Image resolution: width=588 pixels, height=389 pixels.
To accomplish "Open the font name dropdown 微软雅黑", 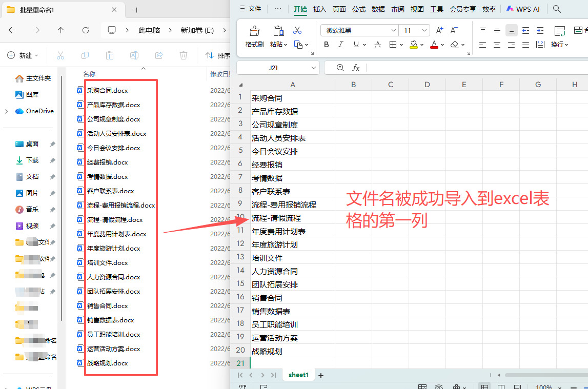I will coord(393,30).
